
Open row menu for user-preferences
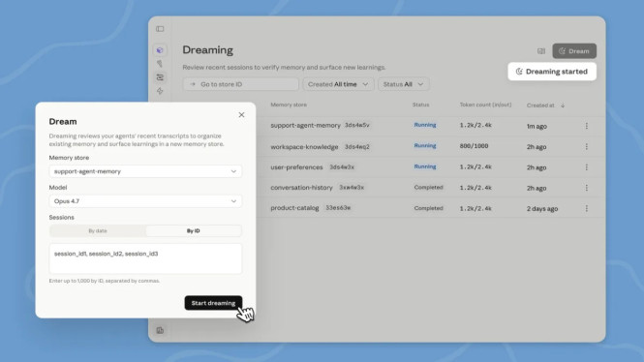pyautogui.click(x=587, y=167)
